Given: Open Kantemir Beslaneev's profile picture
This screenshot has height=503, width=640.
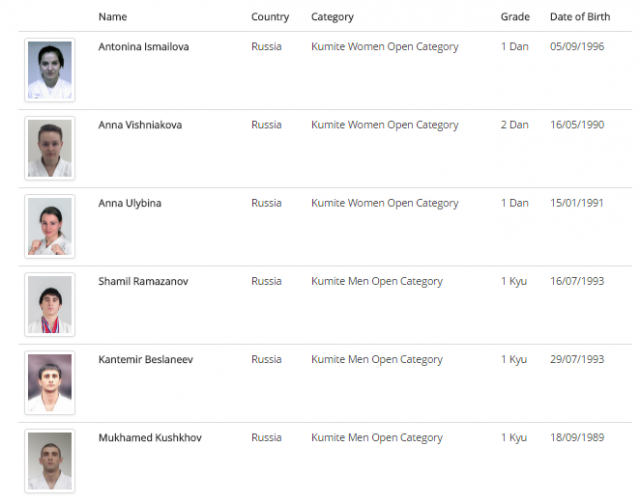Looking at the screenshot, I should pos(49,382).
